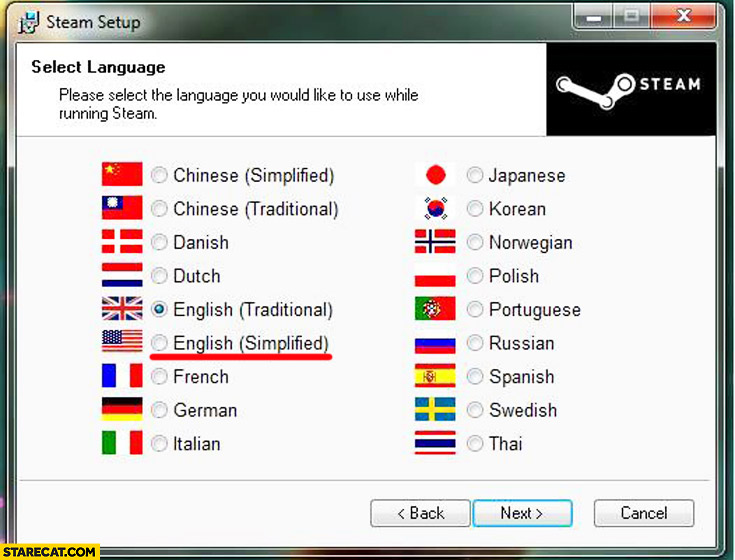Click the US flag for English (Simplified)
735x560 pixels.
click(x=122, y=341)
